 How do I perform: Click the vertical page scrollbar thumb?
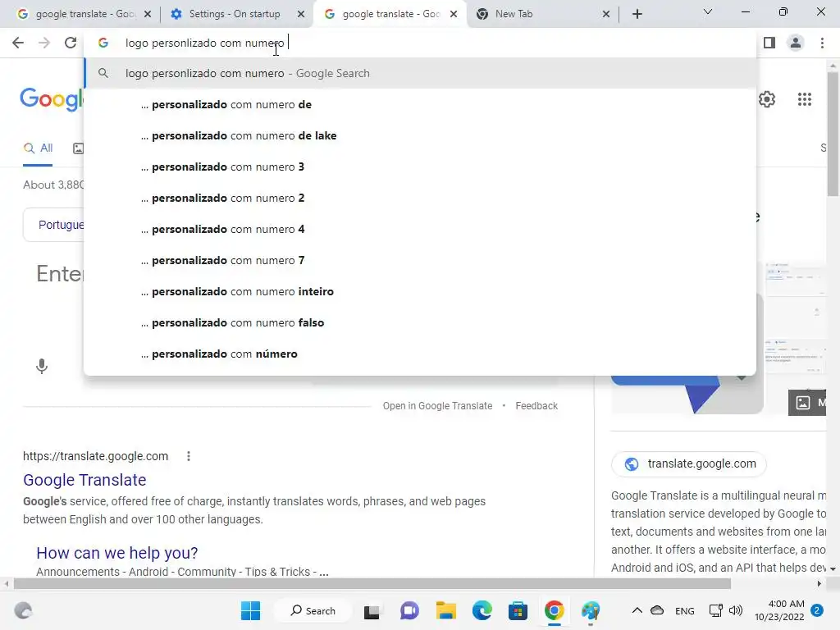(833, 134)
